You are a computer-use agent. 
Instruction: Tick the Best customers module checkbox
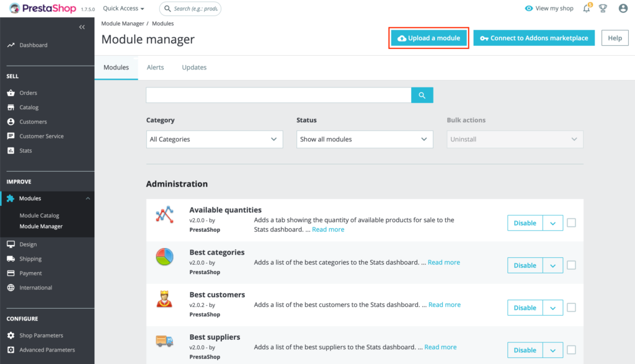tap(571, 308)
